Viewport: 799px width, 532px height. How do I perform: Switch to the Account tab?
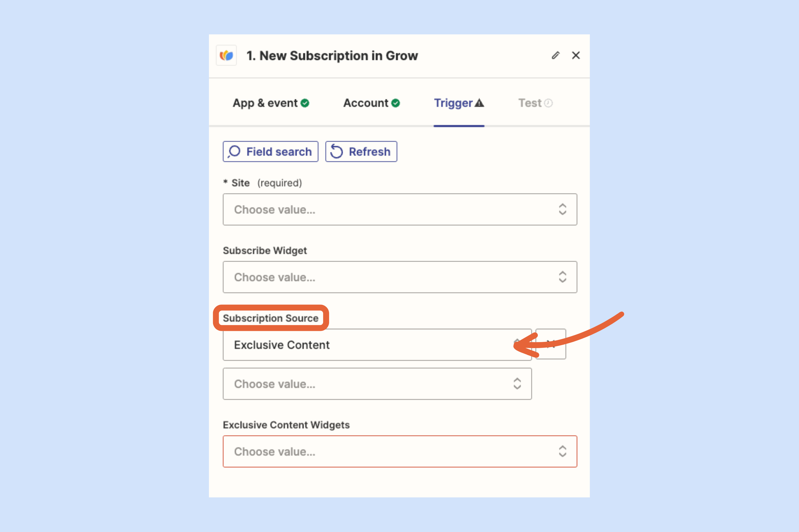coord(372,103)
